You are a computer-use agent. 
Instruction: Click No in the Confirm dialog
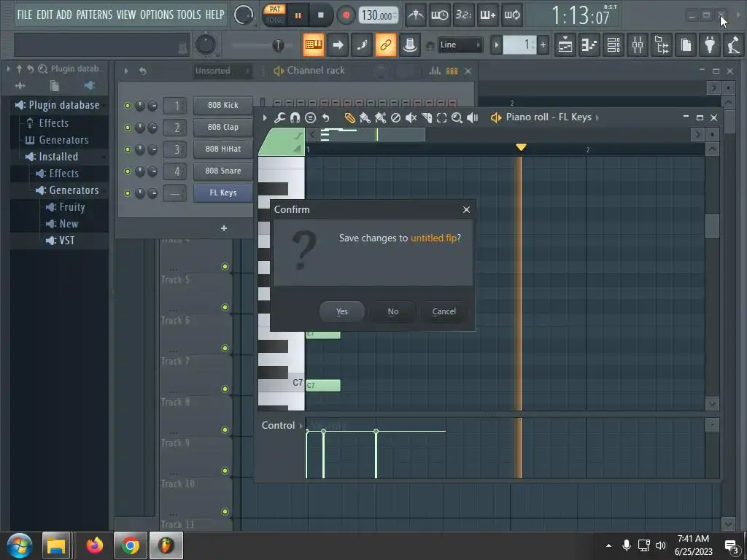pos(392,311)
